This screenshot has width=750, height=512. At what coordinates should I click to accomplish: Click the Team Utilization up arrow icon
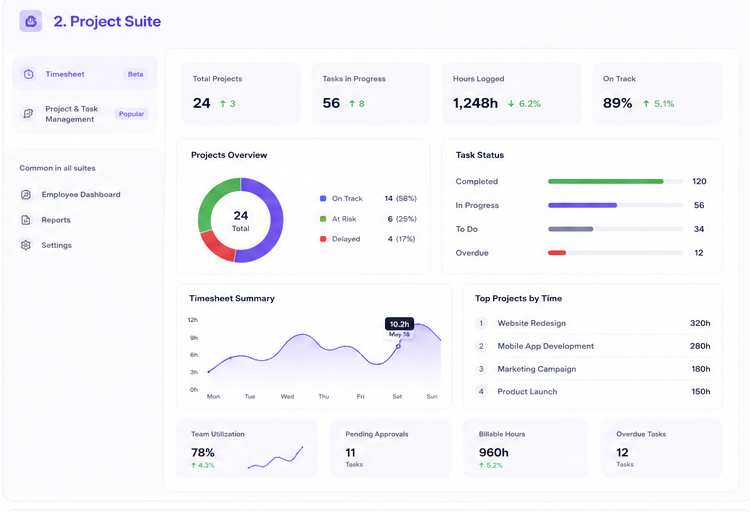(x=193, y=465)
